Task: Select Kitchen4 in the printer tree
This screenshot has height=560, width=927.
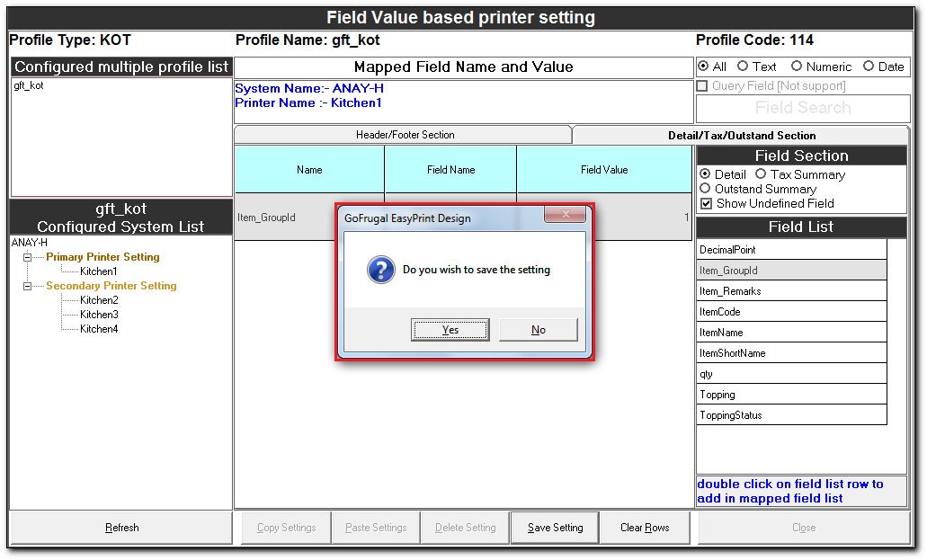Action: coord(99,329)
